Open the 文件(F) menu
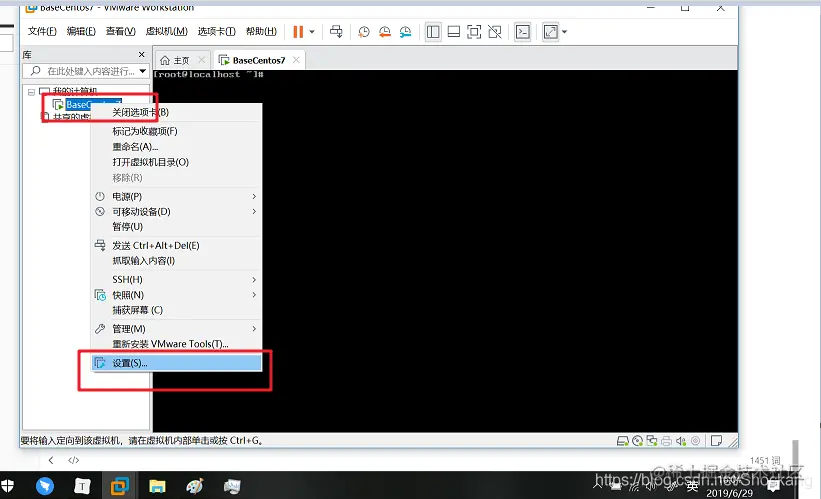 (x=42, y=31)
